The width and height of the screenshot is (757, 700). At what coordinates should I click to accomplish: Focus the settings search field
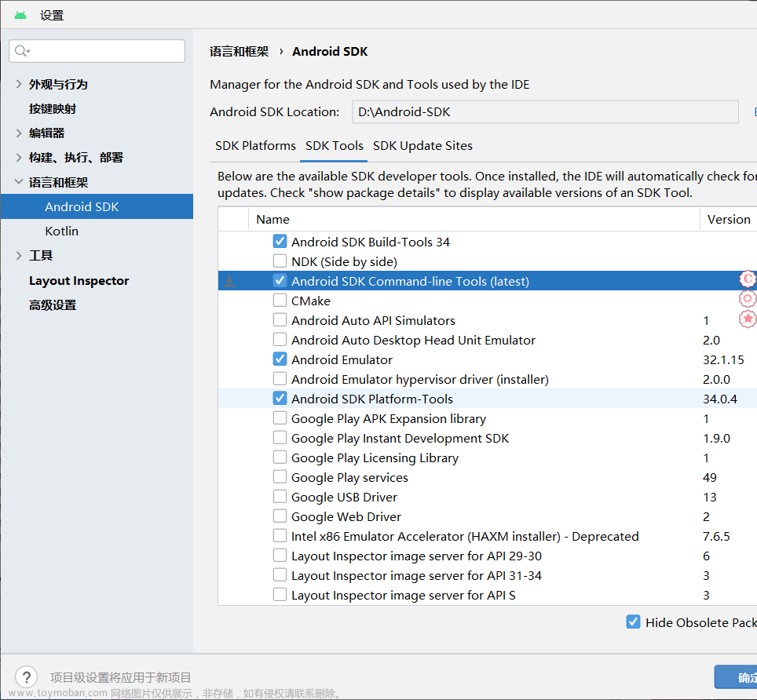pos(97,51)
